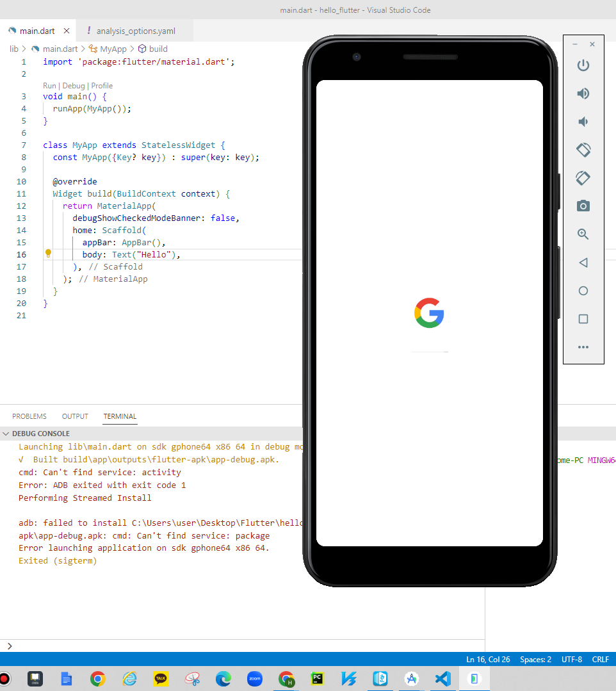Click the emulator zoom magnifier icon
Screen dimensions: 616x691
point(583,234)
